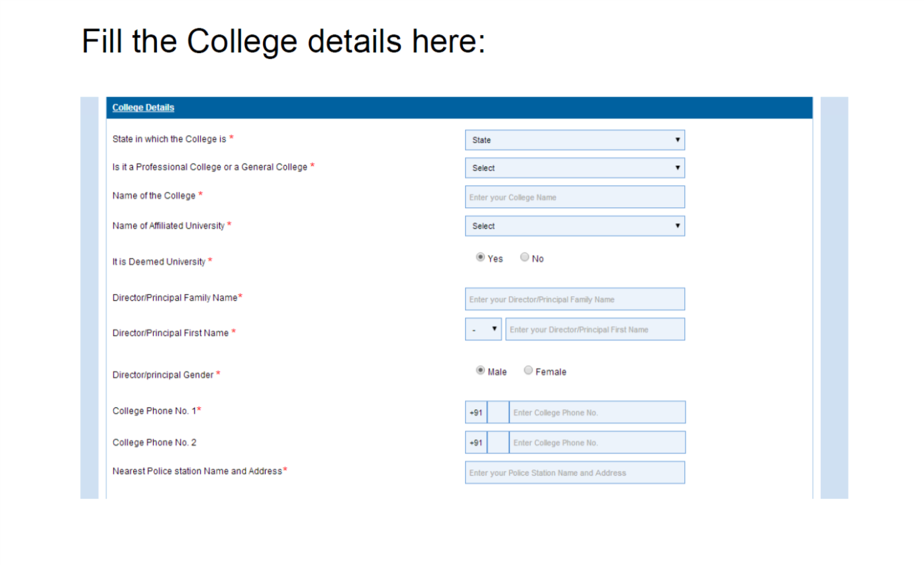Choose Female for Director gender
This screenshot has width=924, height=565.
pos(529,372)
